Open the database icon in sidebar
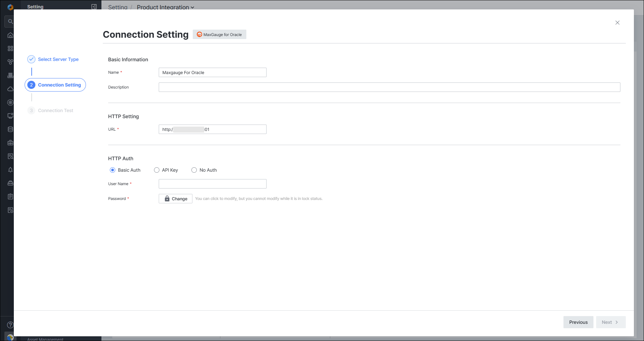 (10, 129)
